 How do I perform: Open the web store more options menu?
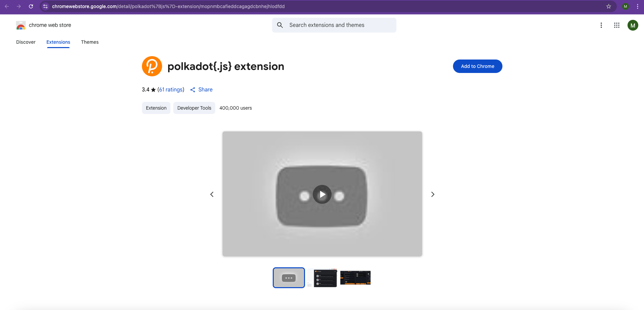(601, 25)
